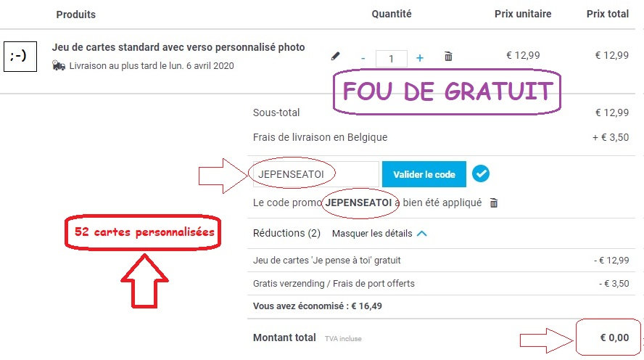The height and width of the screenshot is (360, 644).
Task: Delete the card game from the cart
Action: click(448, 57)
